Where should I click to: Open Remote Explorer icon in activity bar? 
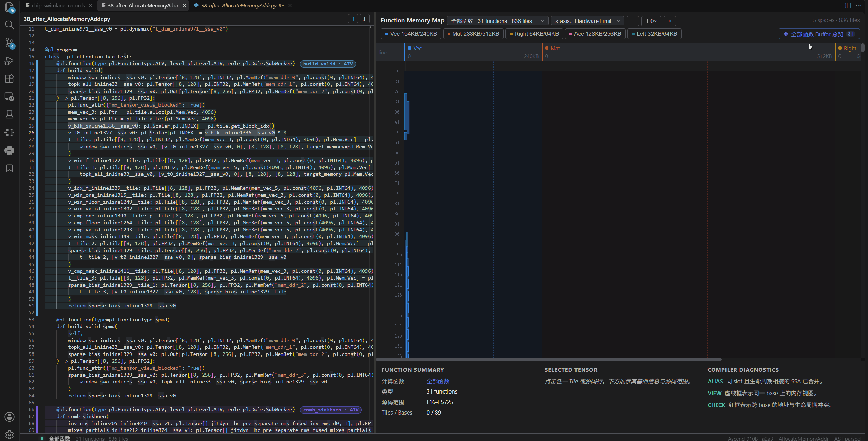10,96
